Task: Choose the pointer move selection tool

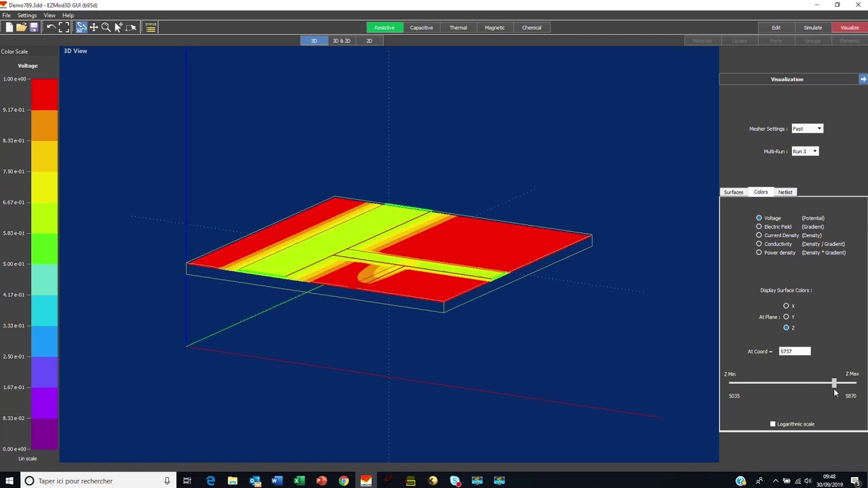Action: pos(118,27)
